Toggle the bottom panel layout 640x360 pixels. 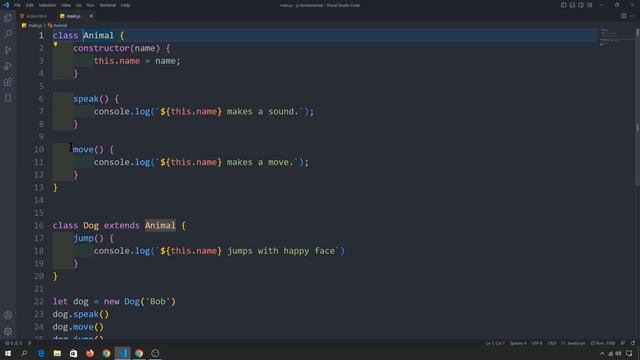[572, 5]
